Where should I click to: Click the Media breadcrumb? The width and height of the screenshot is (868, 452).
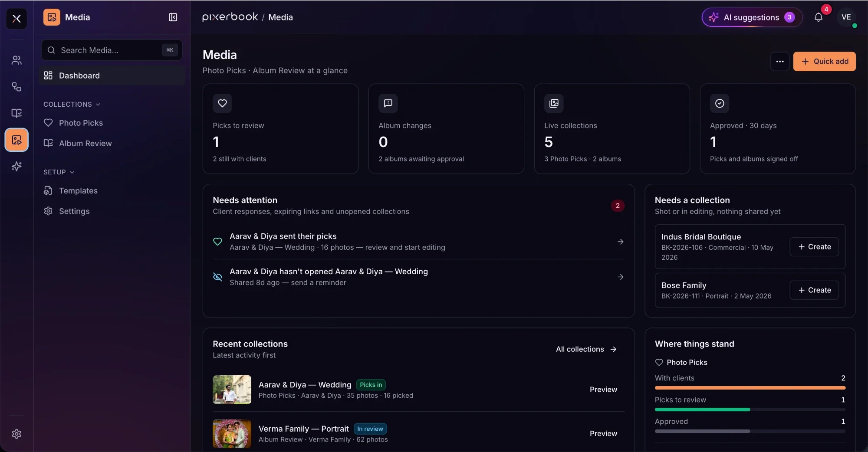pyautogui.click(x=280, y=17)
